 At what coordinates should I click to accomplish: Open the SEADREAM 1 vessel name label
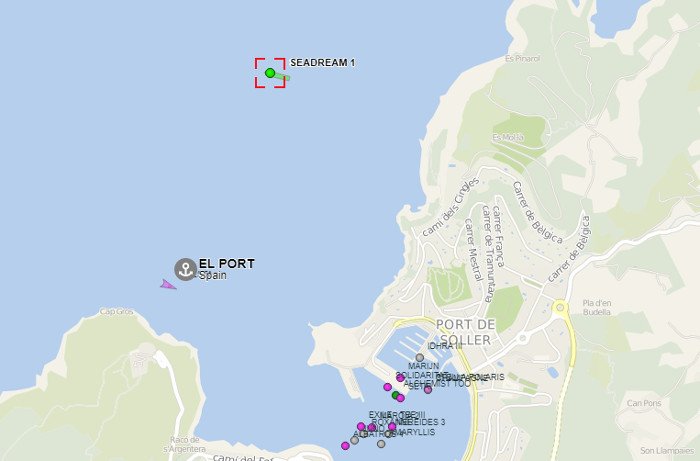click(x=322, y=62)
